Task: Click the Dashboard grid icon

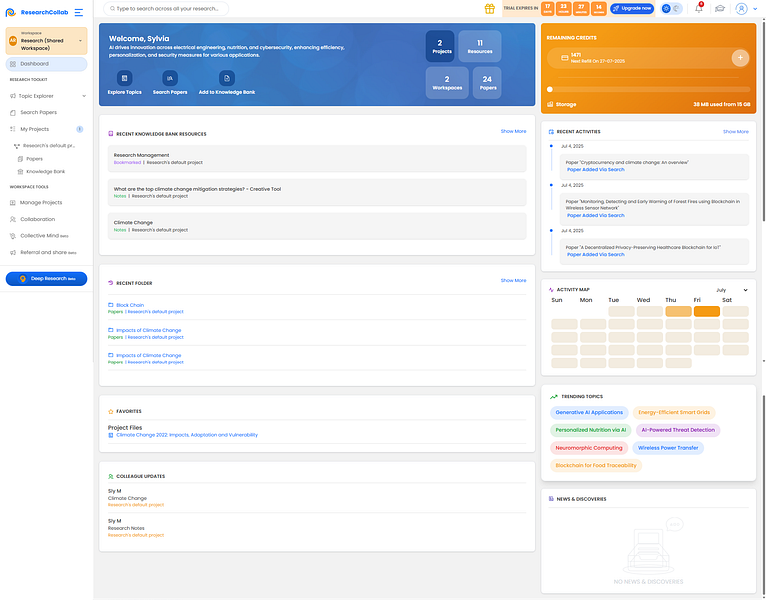Action: pyautogui.click(x=13, y=64)
